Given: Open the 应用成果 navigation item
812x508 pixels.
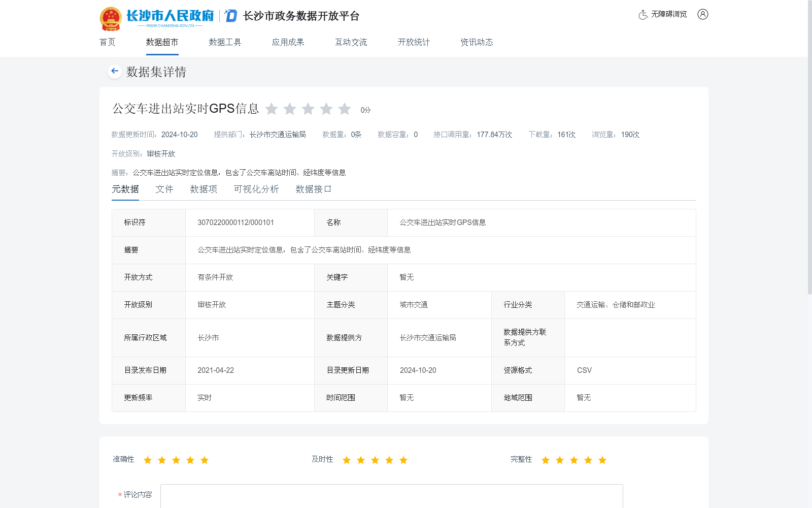Looking at the screenshot, I should (x=288, y=42).
